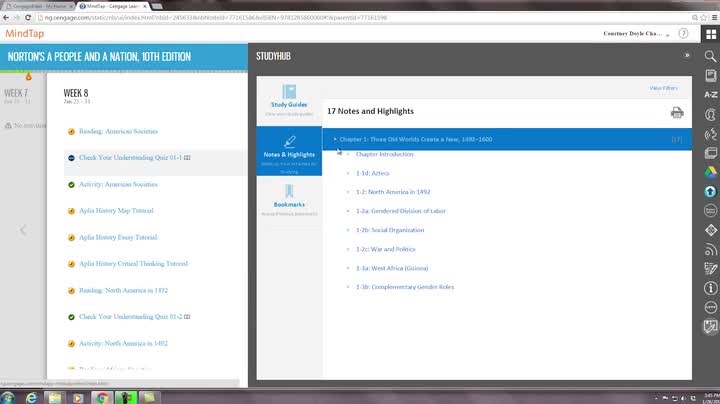The width and height of the screenshot is (720, 404).
Task: Open the Chrome menu icon
Action: coord(714,17)
